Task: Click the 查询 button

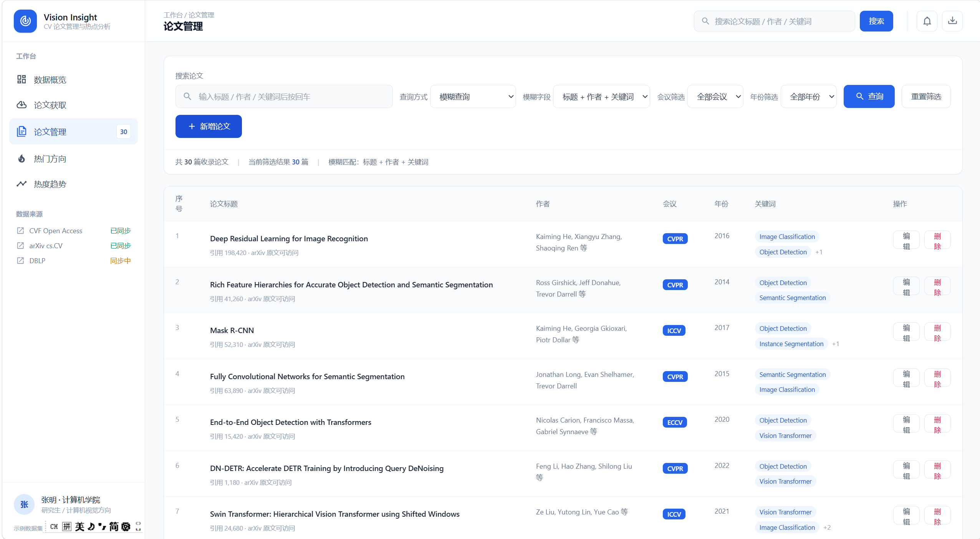Action: pyautogui.click(x=869, y=96)
